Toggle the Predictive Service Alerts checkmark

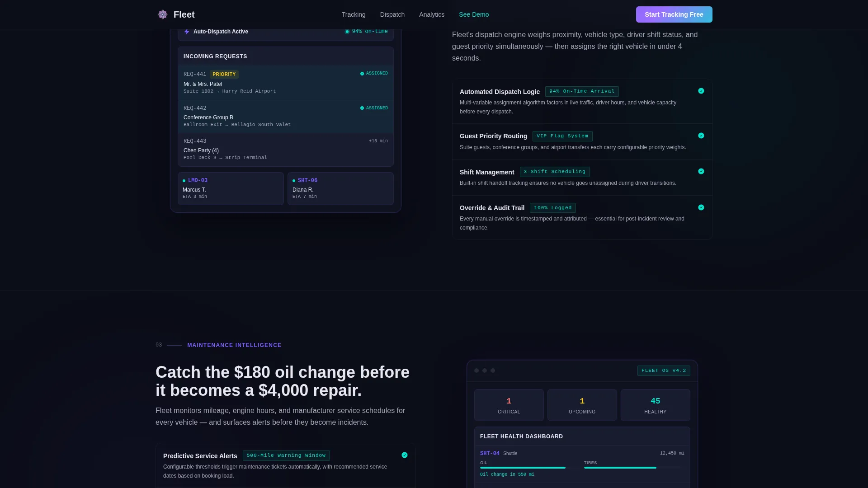405,455
